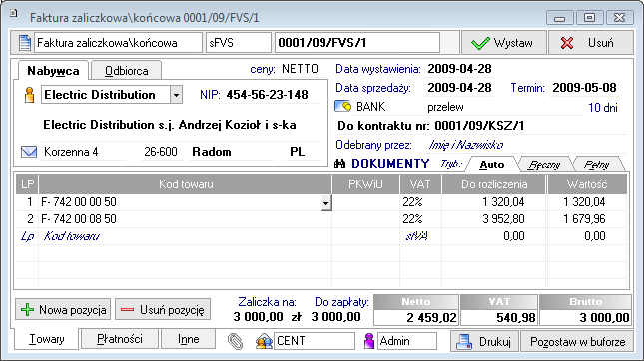Click the Usuń button

point(591,43)
